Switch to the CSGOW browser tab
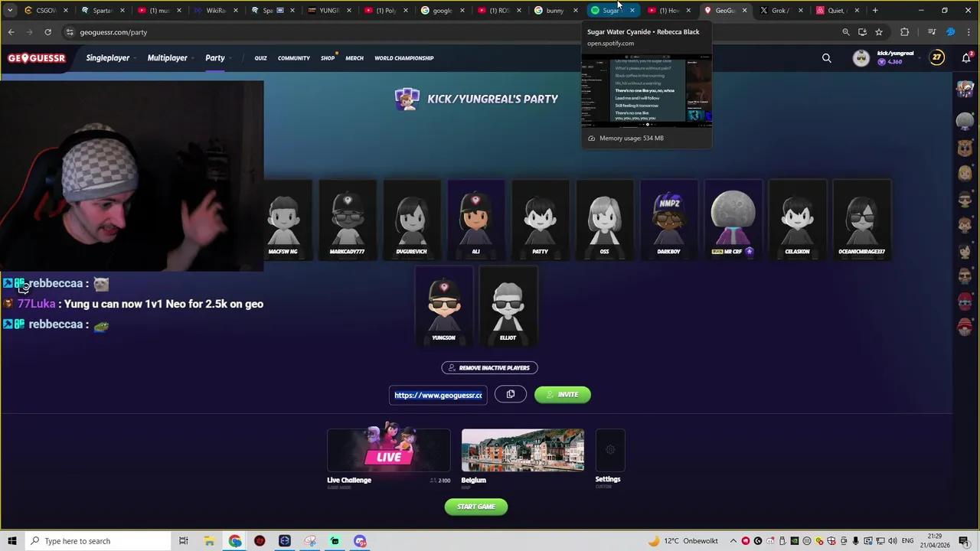980x551 pixels. coord(45,11)
